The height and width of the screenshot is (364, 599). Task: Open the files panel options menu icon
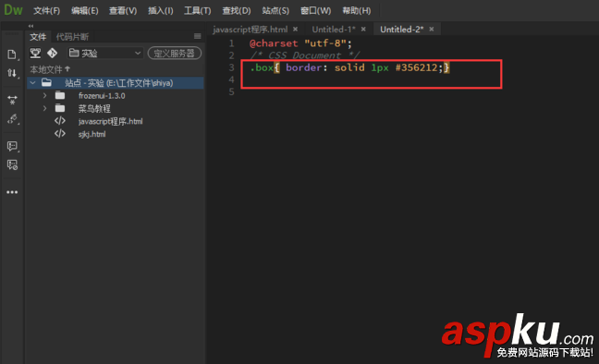[x=198, y=36]
